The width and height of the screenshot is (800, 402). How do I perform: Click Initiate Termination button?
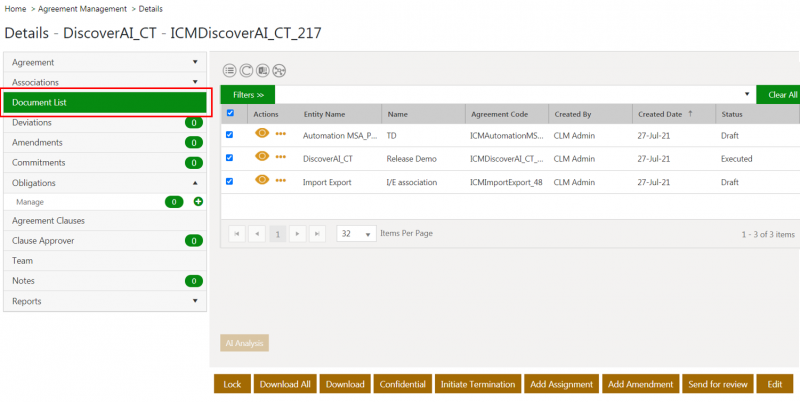click(x=478, y=384)
